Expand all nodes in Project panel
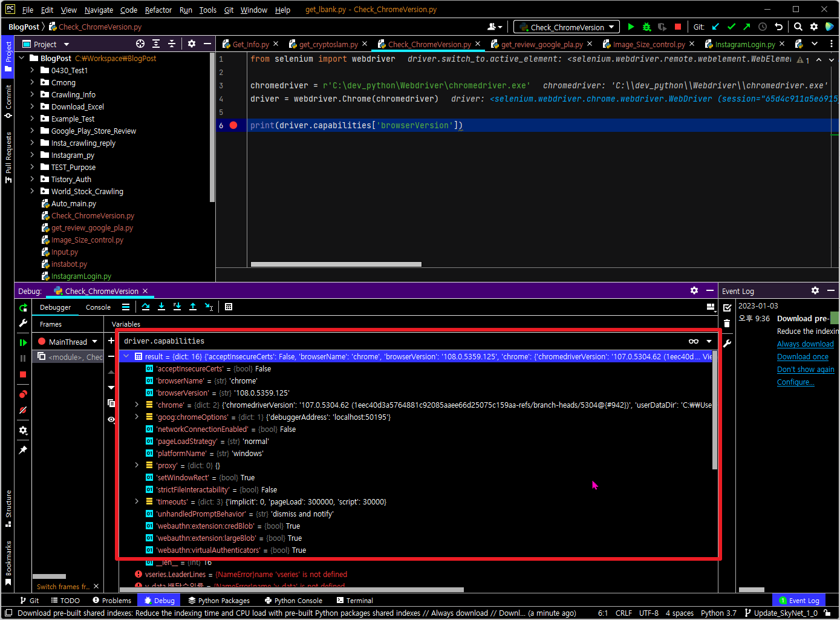The width and height of the screenshot is (840, 620). click(x=156, y=44)
